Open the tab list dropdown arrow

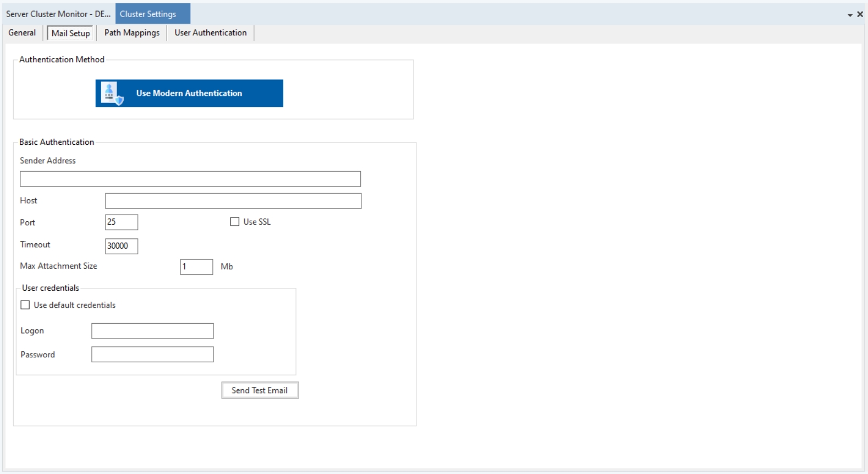tap(850, 15)
